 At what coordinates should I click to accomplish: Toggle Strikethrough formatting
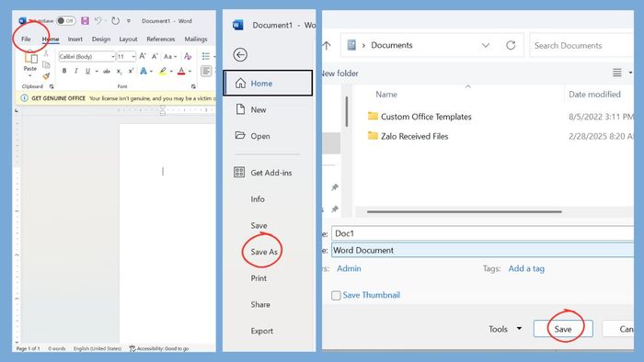point(107,72)
